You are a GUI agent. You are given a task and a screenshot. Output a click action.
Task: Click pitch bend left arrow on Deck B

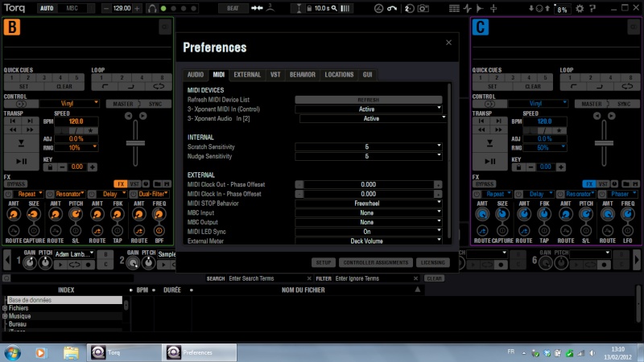coord(129,116)
